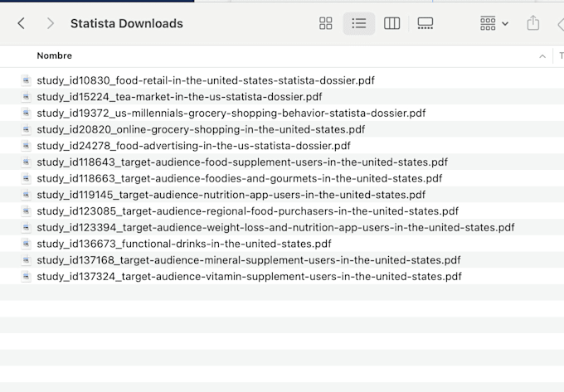Click the Share icon
This screenshot has width=564, height=392.
tap(532, 23)
